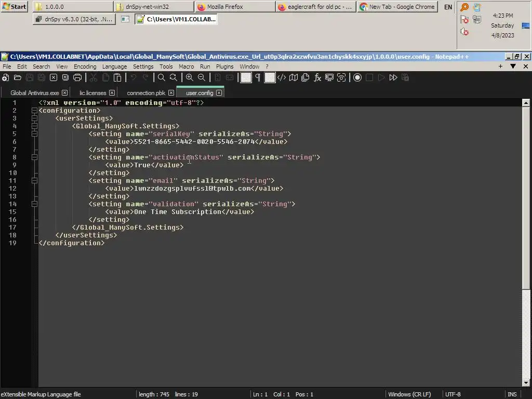The image size is (532, 399).
Task: Open the Macro menu
Action: [x=187, y=66]
